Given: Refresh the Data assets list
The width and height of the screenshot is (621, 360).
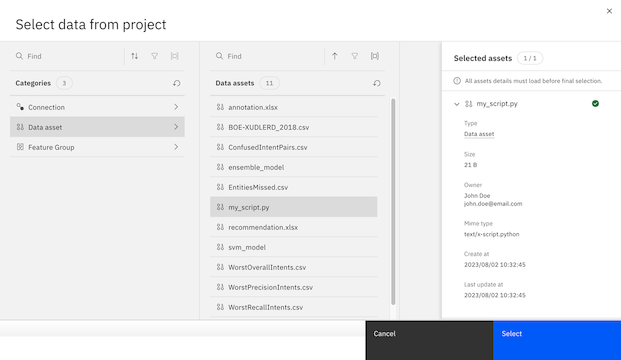Looking at the screenshot, I should pos(377,83).
